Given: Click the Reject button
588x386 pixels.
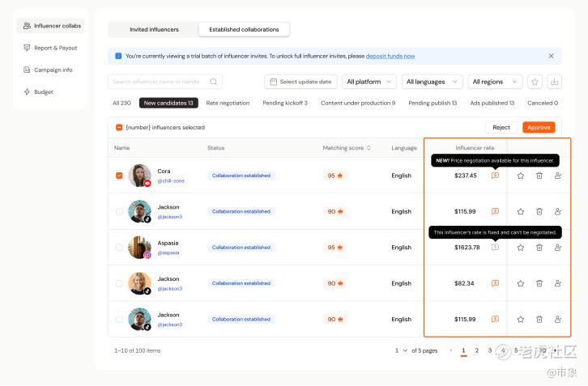Looking at the screenshot, I should coord(501,127).
